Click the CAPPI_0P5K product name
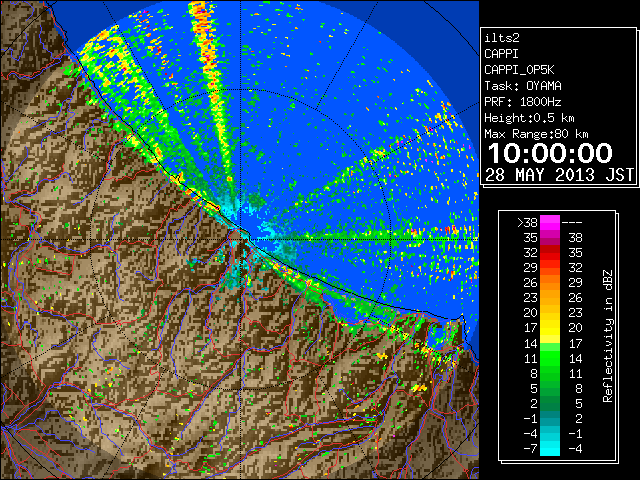Viewport: 640px width, 480px height. pyautogui.click(x=519, y=70)
